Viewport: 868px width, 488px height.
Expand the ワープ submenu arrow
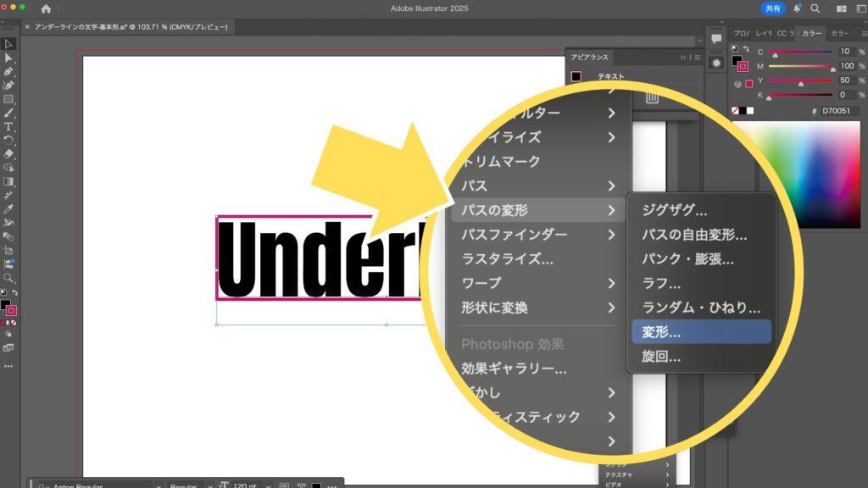pos(611,283)
